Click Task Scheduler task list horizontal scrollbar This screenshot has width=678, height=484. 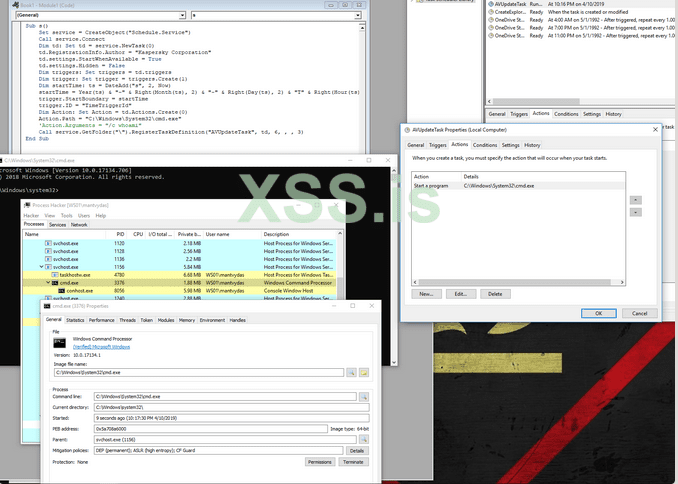click(x=536, y=102)
